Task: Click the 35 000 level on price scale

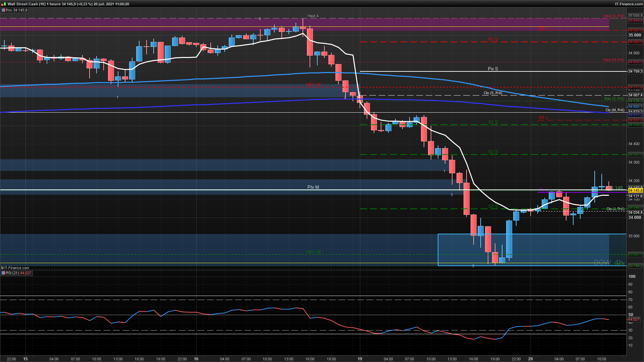Action: tap(634, 35)
